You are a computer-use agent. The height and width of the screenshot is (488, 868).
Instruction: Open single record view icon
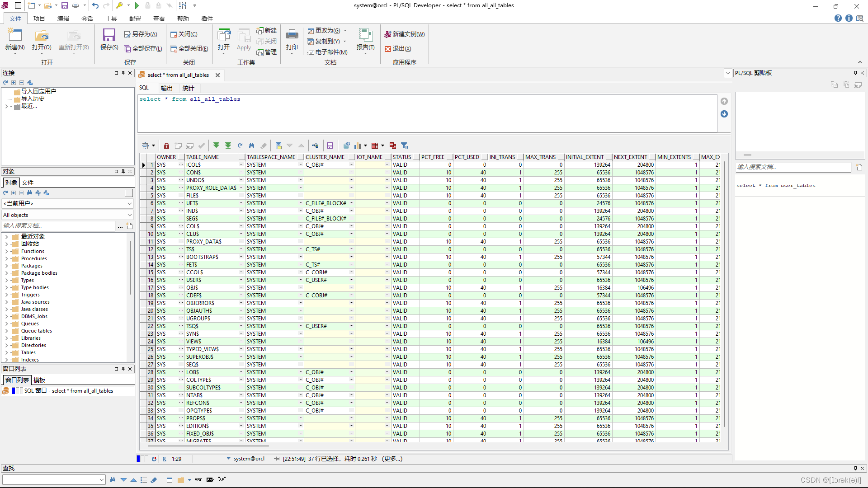point(278,145)
